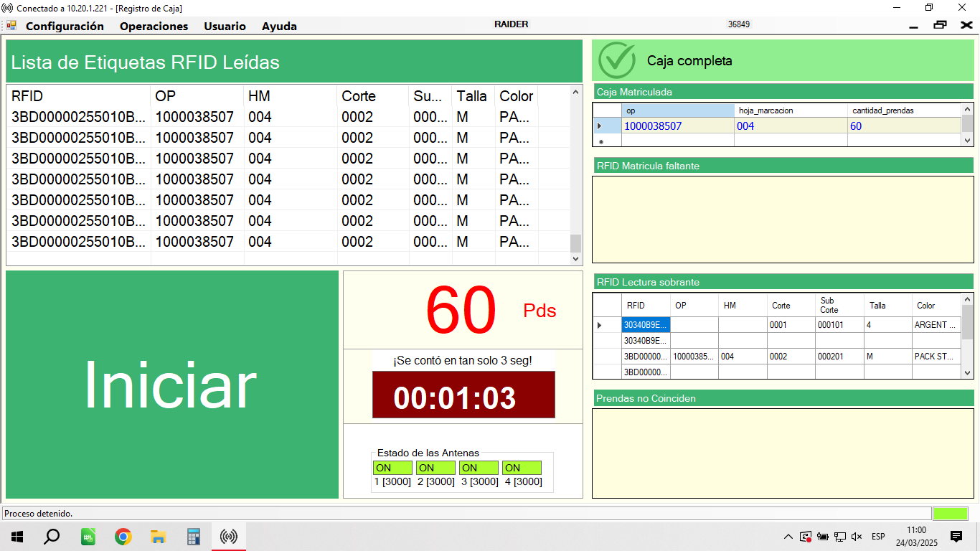Screen dimensions: 980x551
Task: Click the down arrow in RFID Lectura sobrante scrollbar
Action: [x=967, y=373]
